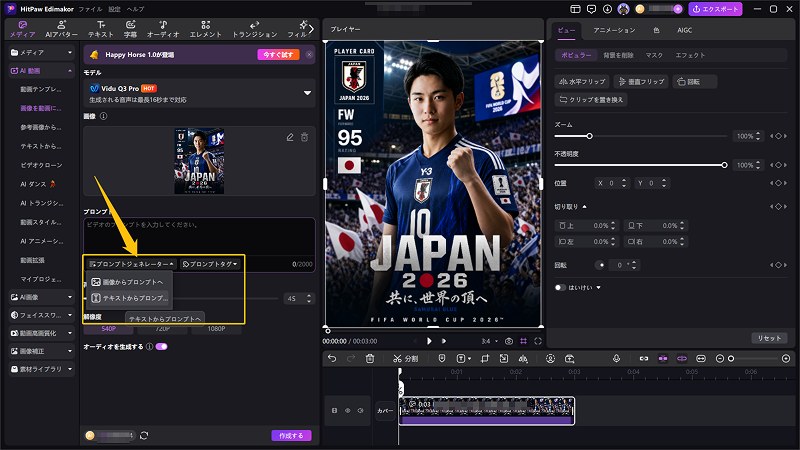Adjust the 不透明度 opacity slider

click(x=641, y=165)
